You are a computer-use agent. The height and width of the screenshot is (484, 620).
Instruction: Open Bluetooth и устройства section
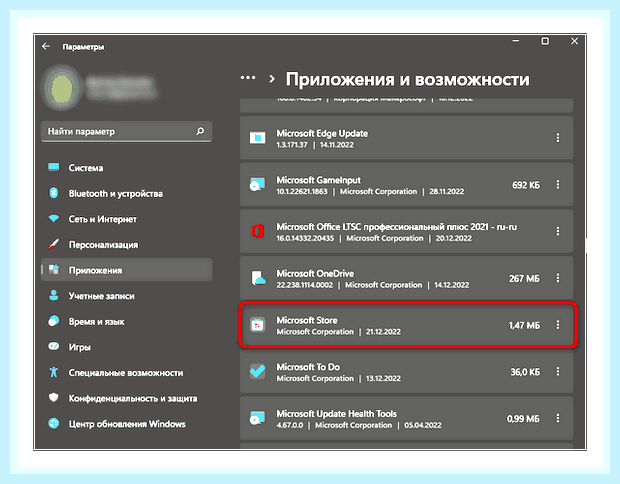[x=127, y=193]
